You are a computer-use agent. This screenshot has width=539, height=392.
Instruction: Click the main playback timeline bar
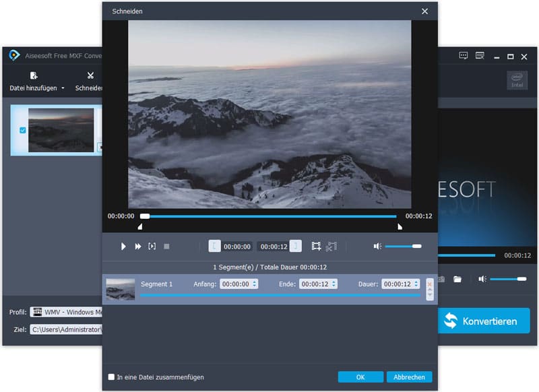pos(268,216)
